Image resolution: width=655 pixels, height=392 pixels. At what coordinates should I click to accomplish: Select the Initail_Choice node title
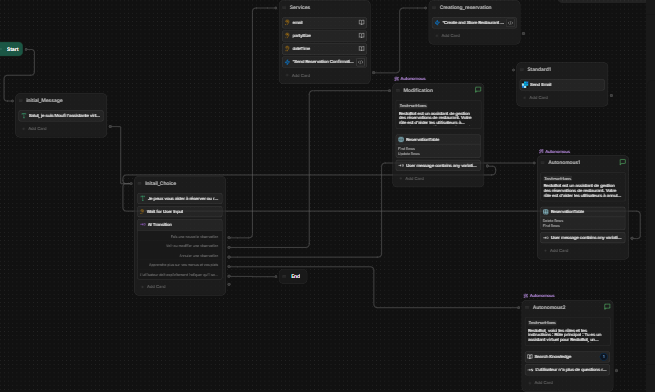(x=160, y=183)
